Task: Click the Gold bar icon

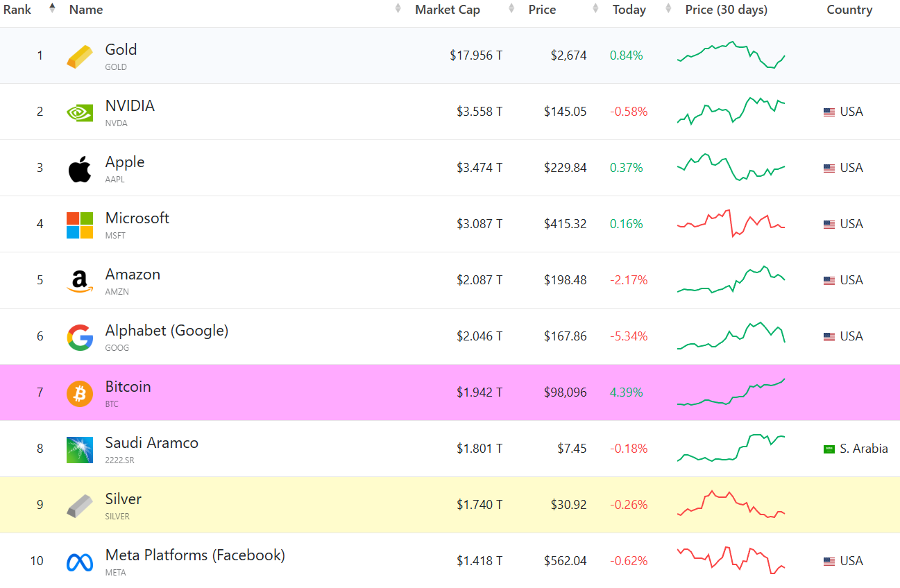Action: coord(80,56)
